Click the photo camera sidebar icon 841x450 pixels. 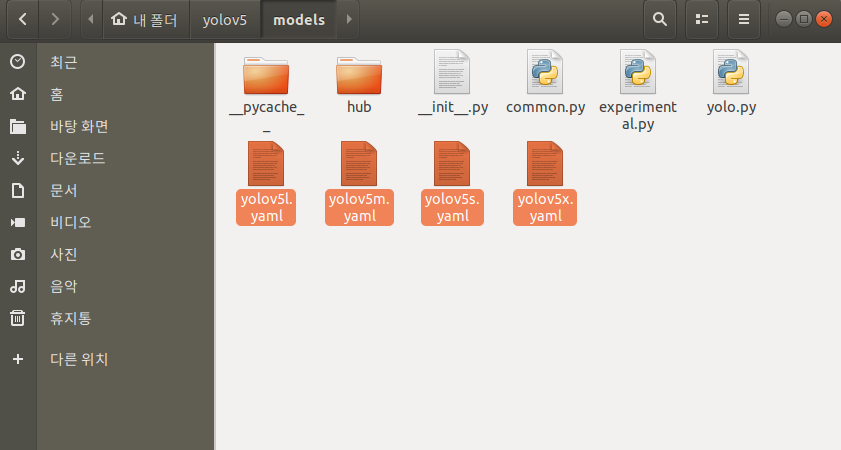[18, 254]
